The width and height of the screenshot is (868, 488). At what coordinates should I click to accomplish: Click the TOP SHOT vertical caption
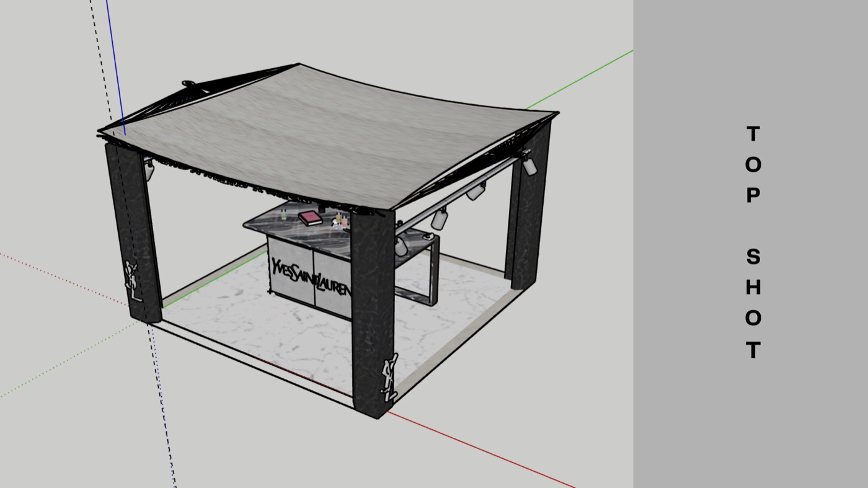coord(753,242)
